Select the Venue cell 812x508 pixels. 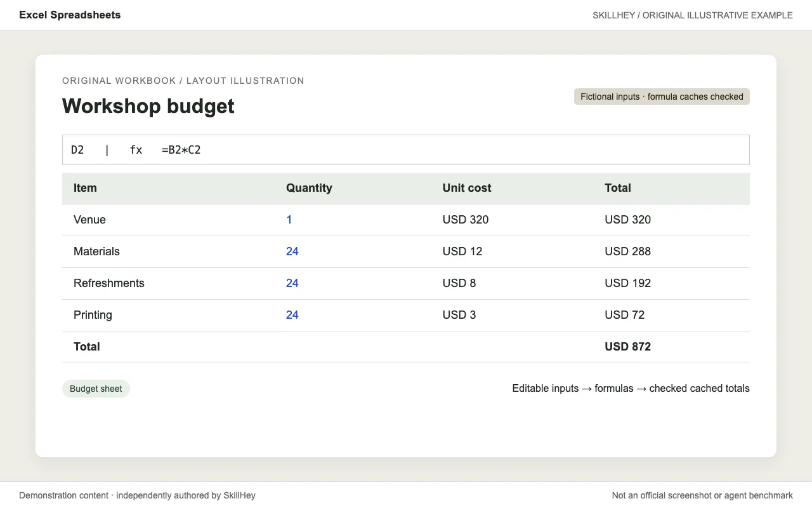pyautogui.click(x=89, y=220)
